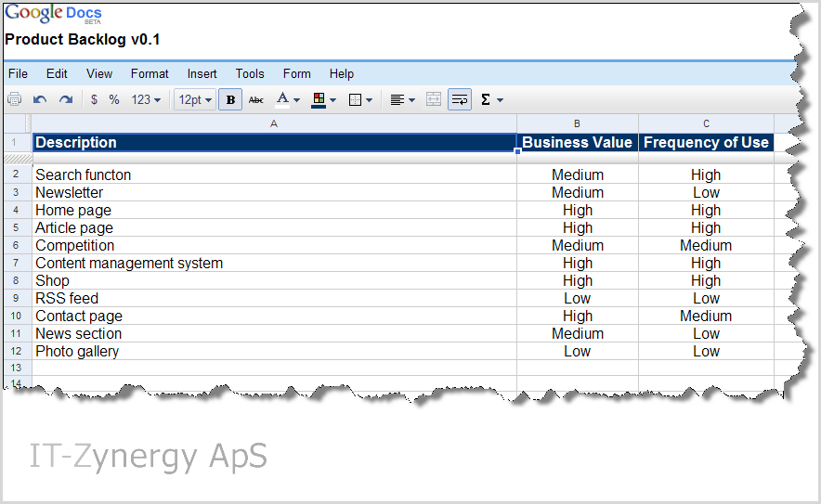Format cells as currency
821x504 pixels.
pos(94,99)
